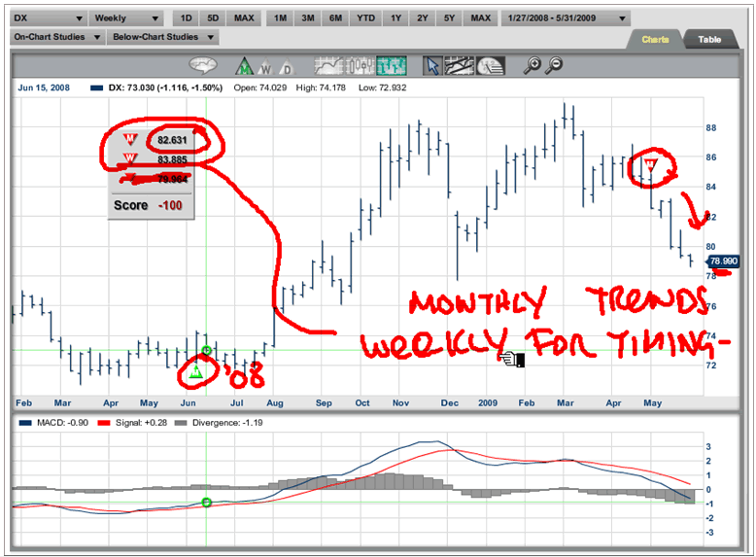The width and height of the screenshot is (756, 557).
Task: Switch to the Table tab
Action: (710, 40)
